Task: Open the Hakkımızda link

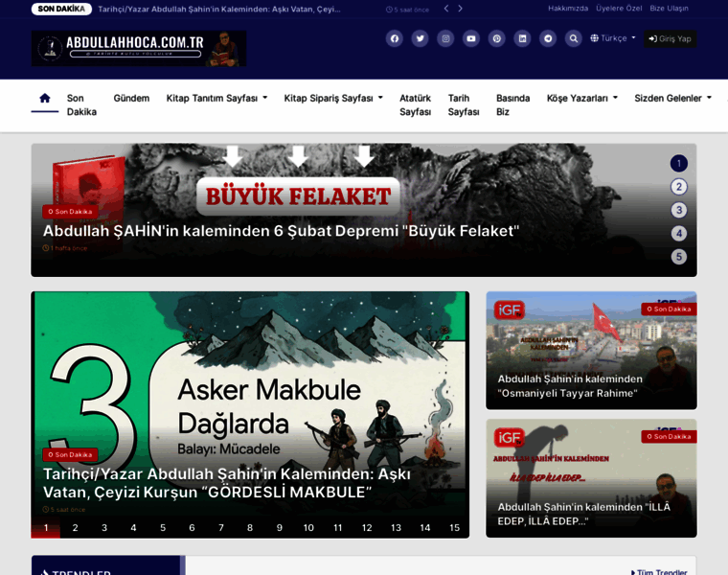Action: click(568, 9)
